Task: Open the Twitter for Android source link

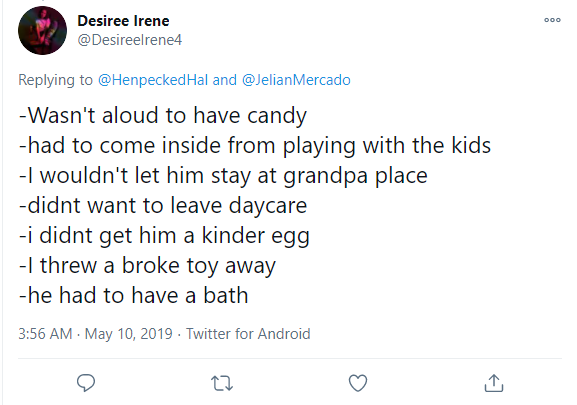Action: click(248, 334)
